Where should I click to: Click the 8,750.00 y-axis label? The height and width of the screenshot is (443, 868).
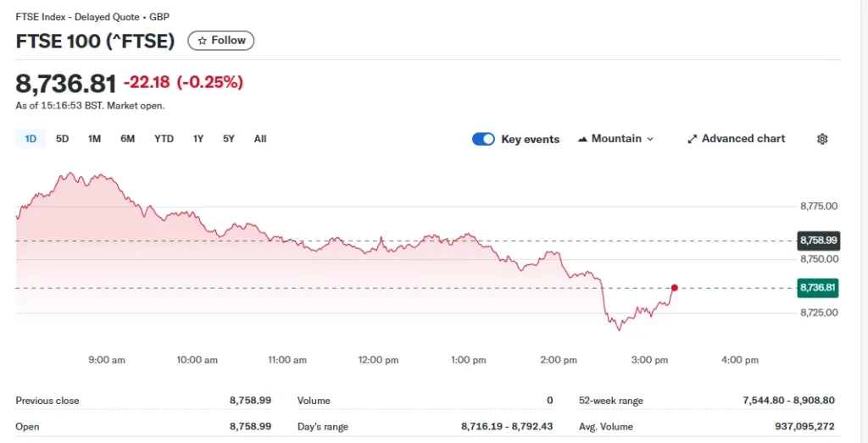click(819, 259)
